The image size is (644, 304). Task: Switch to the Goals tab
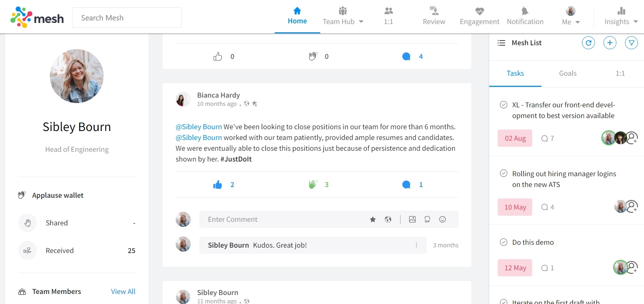568,74
